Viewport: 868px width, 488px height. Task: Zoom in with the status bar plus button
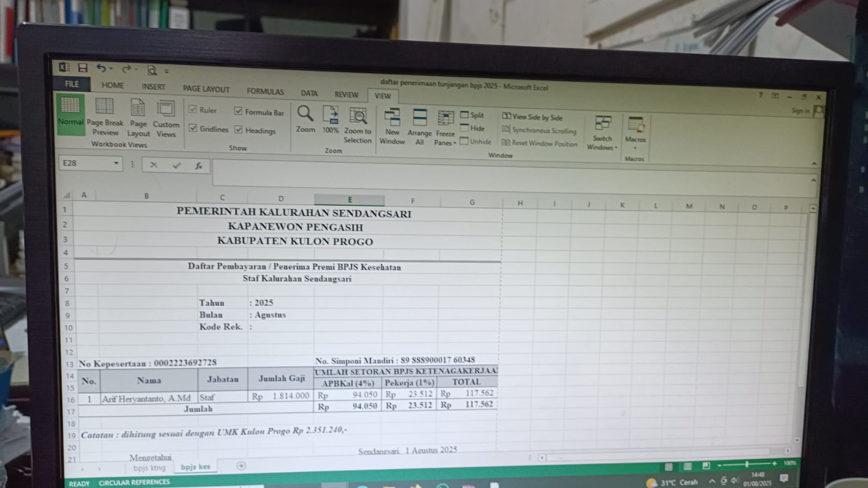click(x=774, y=464)
